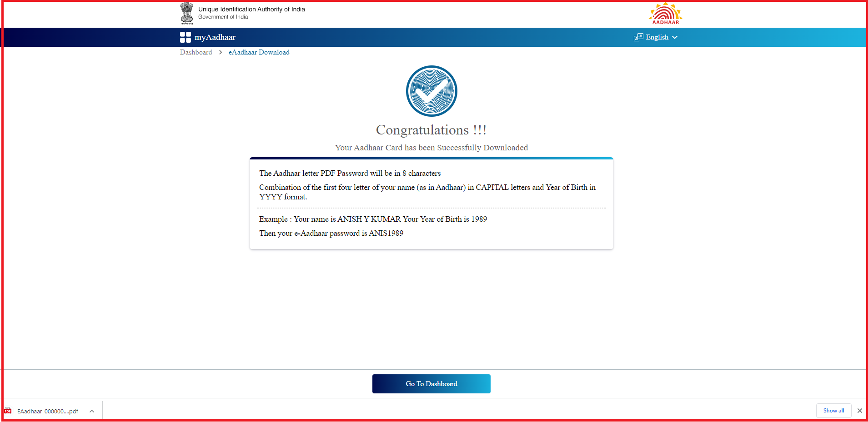Close the downloads bar
This screenshot has width=868, height=422.
pyautogui.click(x=859, y=411)
